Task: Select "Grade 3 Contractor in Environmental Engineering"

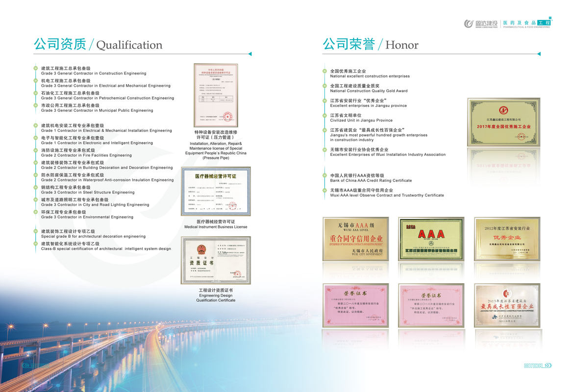Action: coord(87,218)
